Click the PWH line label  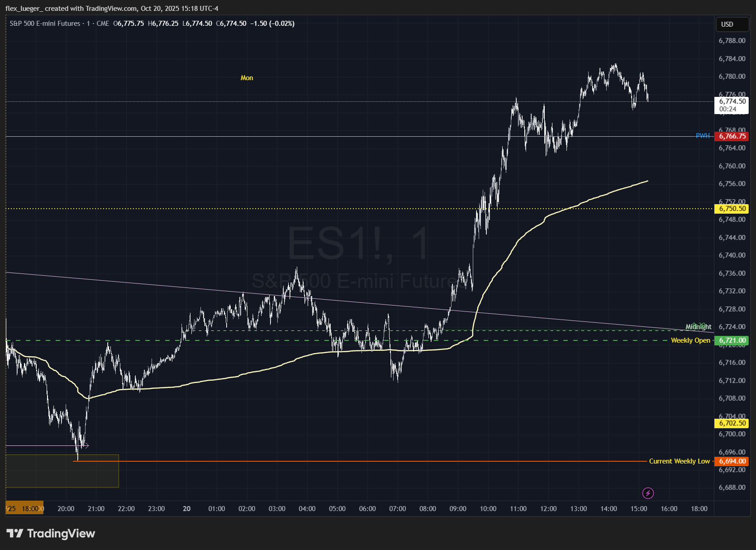coord(702,136)
